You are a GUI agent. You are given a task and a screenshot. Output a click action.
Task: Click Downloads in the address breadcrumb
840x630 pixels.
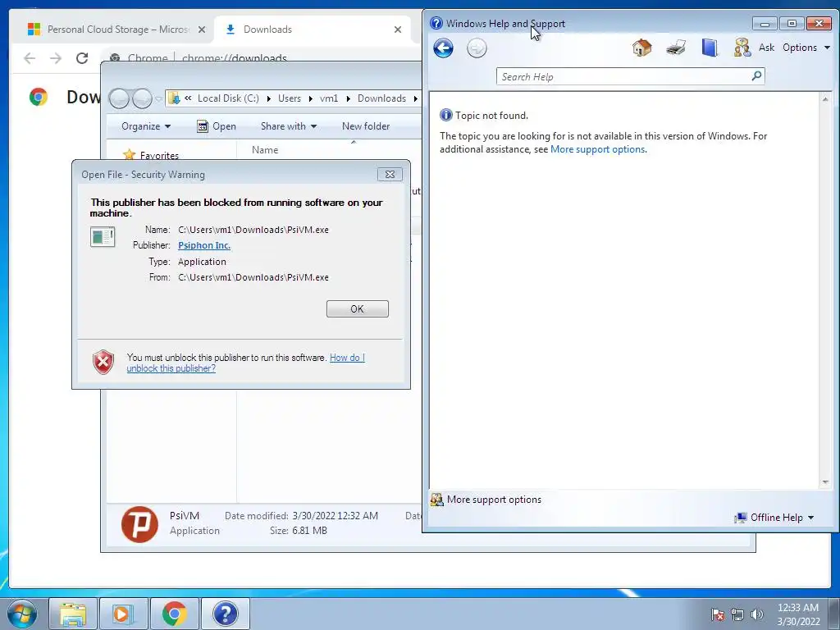pyautogui.click(x=381, y=98)
